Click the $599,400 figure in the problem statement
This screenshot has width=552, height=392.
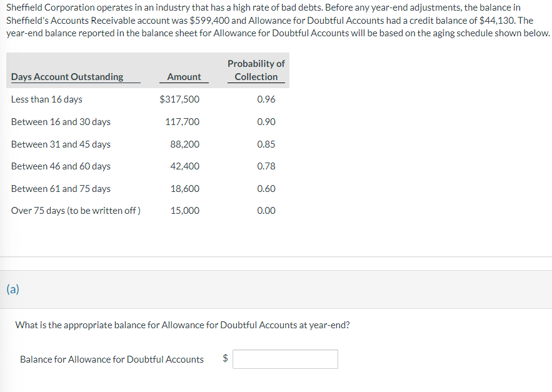pos(209,21)
